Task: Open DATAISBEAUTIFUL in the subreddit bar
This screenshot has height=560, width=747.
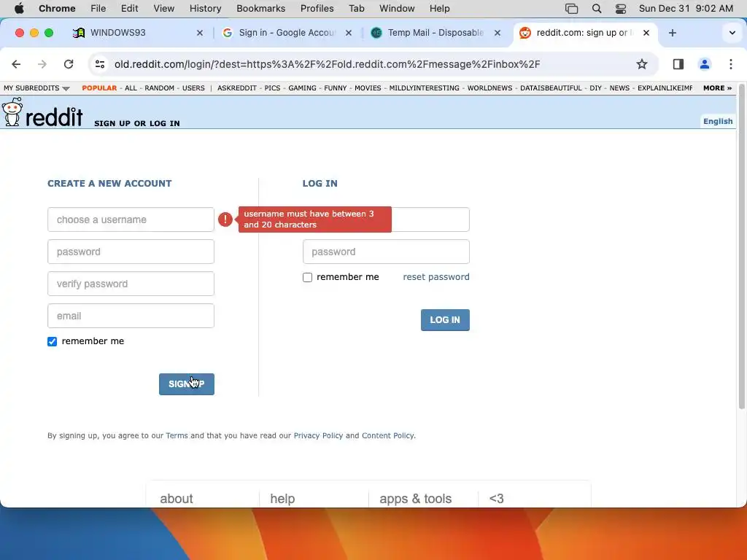Action: pyautogui.click(x=551, y=88)
